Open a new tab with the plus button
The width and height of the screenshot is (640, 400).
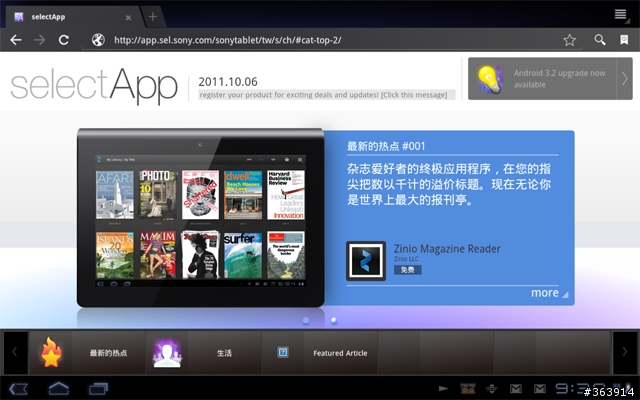pos(153,17)
